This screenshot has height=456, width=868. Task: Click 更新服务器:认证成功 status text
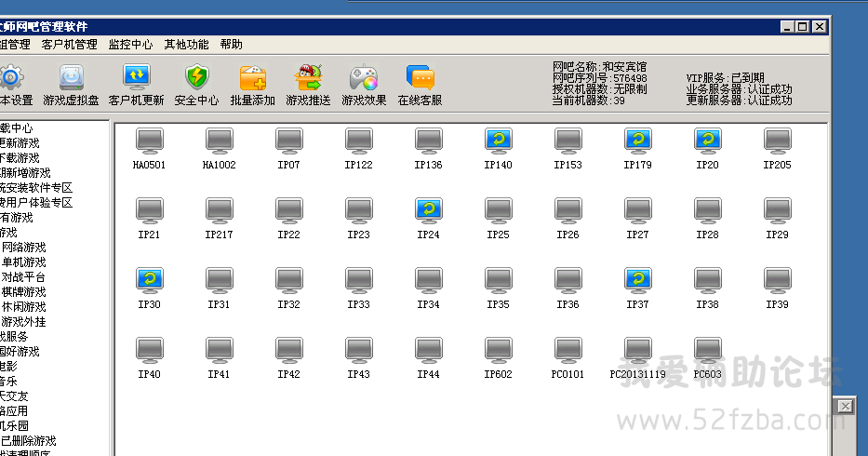739,101
